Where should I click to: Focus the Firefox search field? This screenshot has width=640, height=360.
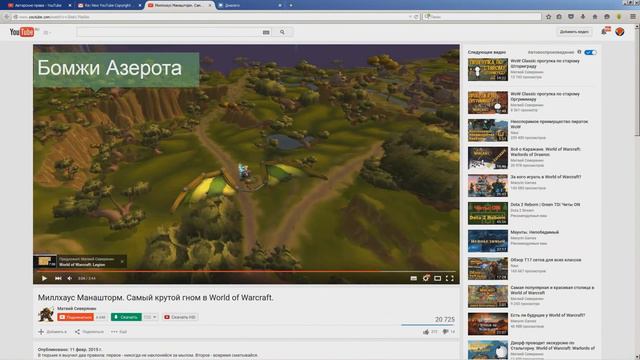[482, 17]
